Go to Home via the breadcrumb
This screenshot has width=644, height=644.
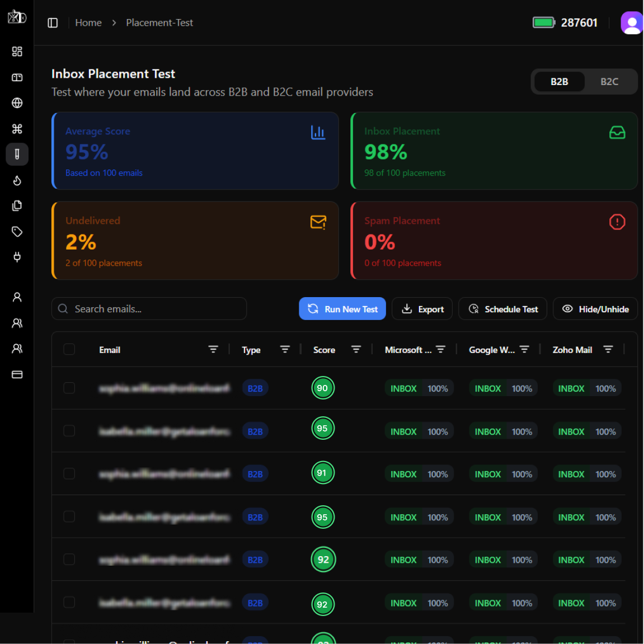click(x=88, y=22)
